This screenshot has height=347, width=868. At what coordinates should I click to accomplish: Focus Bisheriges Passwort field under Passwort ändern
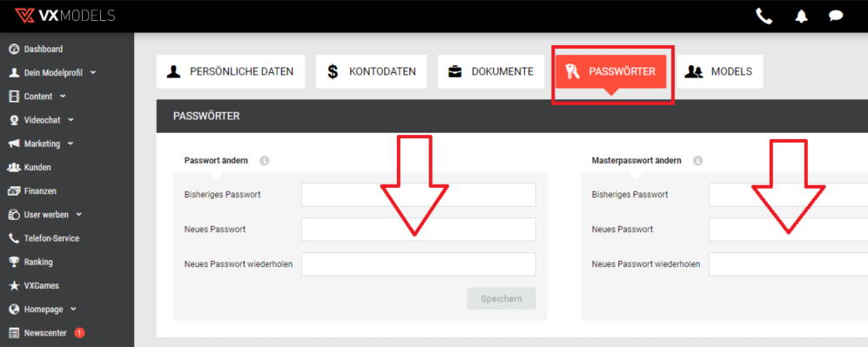pos(419,195)
